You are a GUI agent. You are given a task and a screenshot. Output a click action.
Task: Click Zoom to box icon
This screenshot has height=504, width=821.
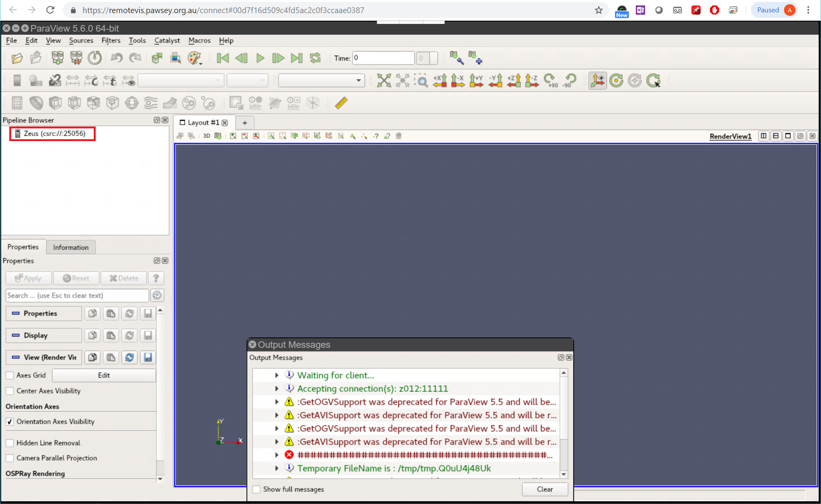(x=421, y=80)
